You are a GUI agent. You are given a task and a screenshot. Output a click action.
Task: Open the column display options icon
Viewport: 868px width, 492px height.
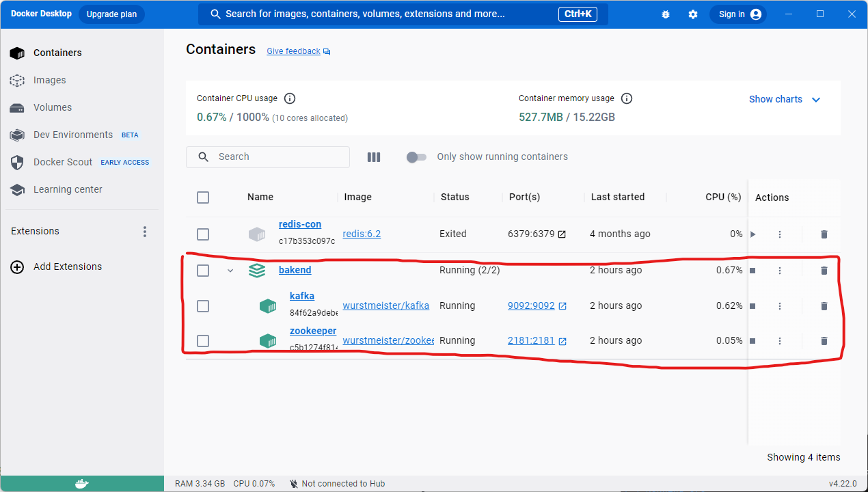click(x=374, y=157)
